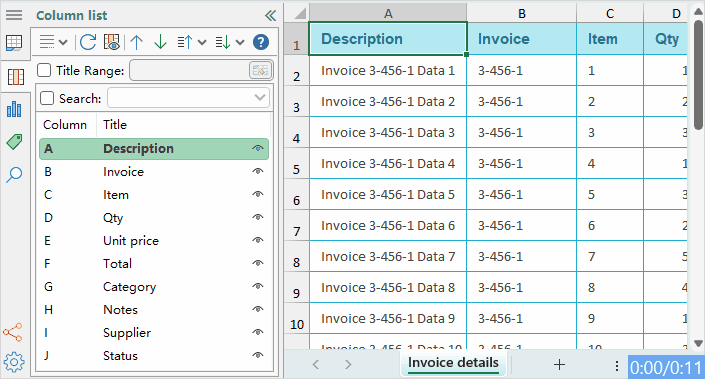
Task: Enable the Search checkbox
Action: point(47,98)
